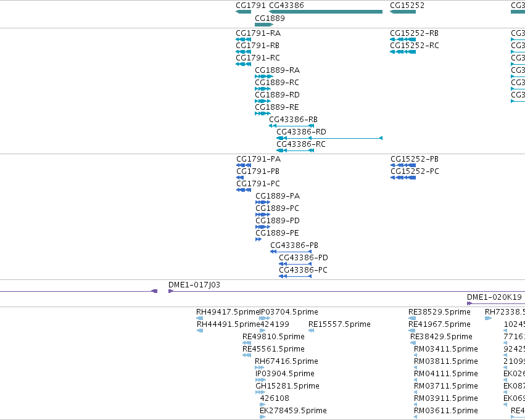Select the CG15252 gene label

point(407,6)
